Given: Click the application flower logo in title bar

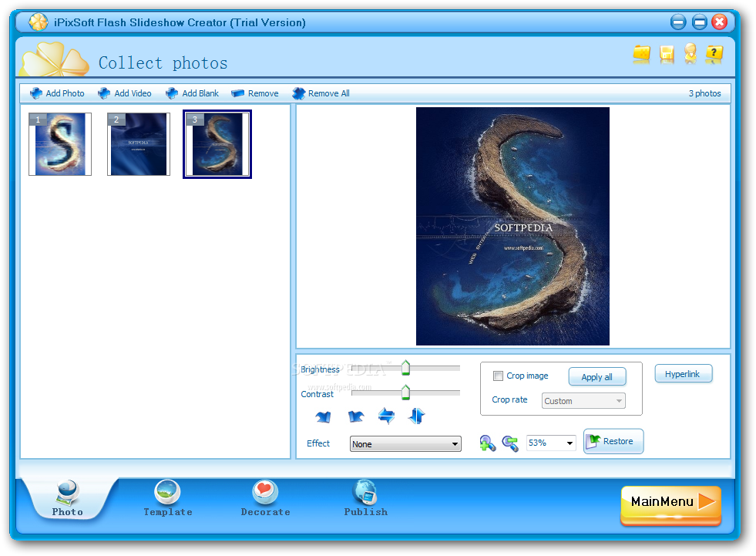Looking at the screenshot, I should tap(38, 22).
